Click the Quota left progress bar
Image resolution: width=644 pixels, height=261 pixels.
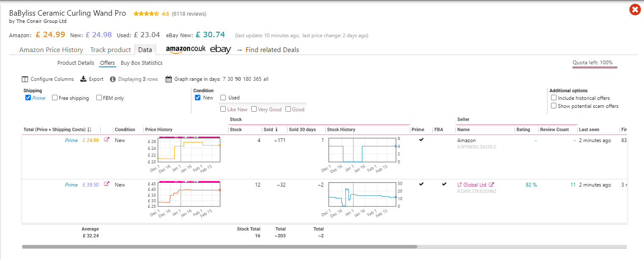click(595, 67)
